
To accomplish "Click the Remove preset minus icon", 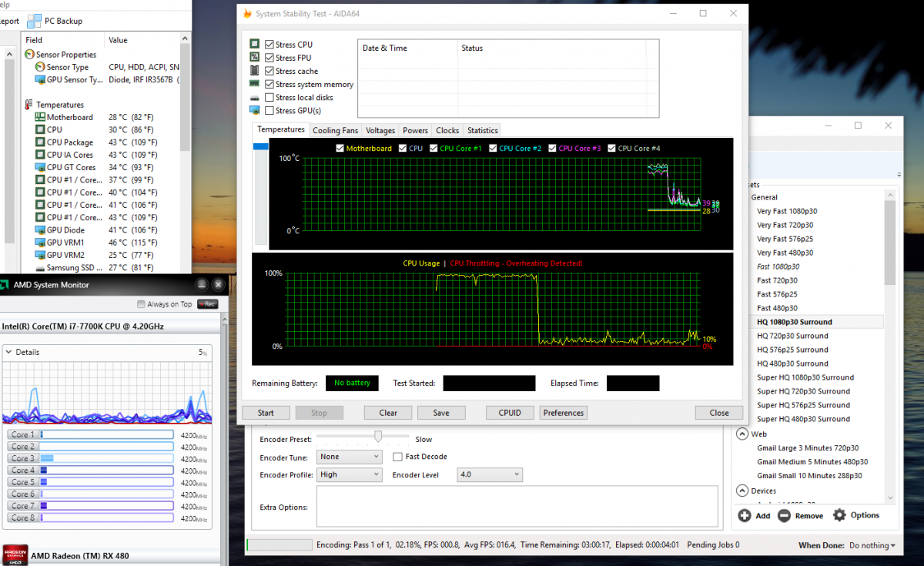I will pyautogui.click(x=784, y=515).
